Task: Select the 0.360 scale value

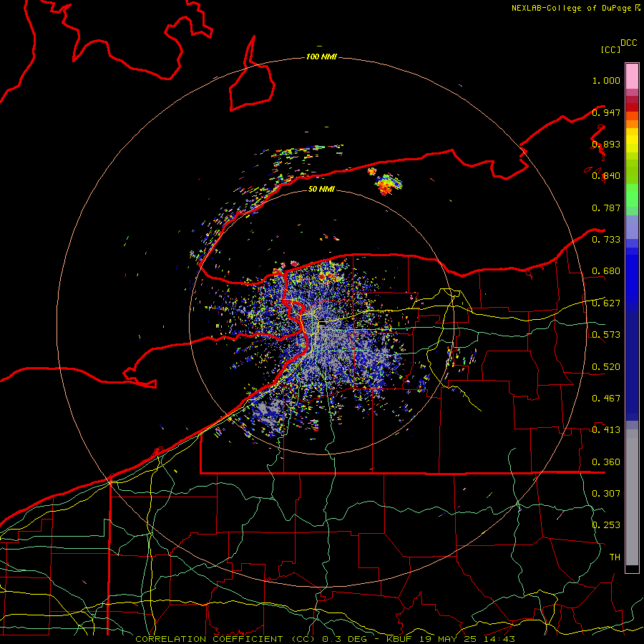Action: (x=606, y=462)
